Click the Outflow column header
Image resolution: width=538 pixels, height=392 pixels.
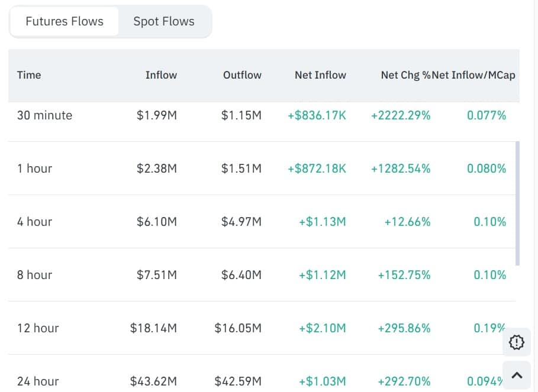tap(242, 75)
